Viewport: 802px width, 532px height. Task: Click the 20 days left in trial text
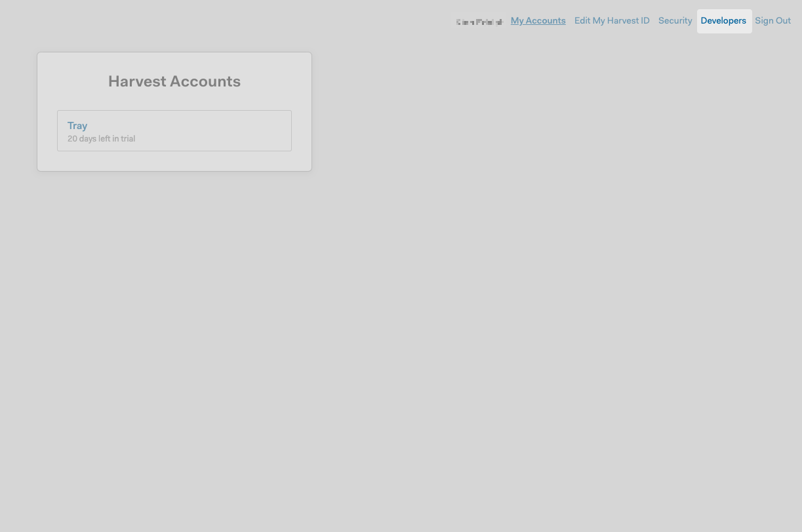(x=101, y=138)
